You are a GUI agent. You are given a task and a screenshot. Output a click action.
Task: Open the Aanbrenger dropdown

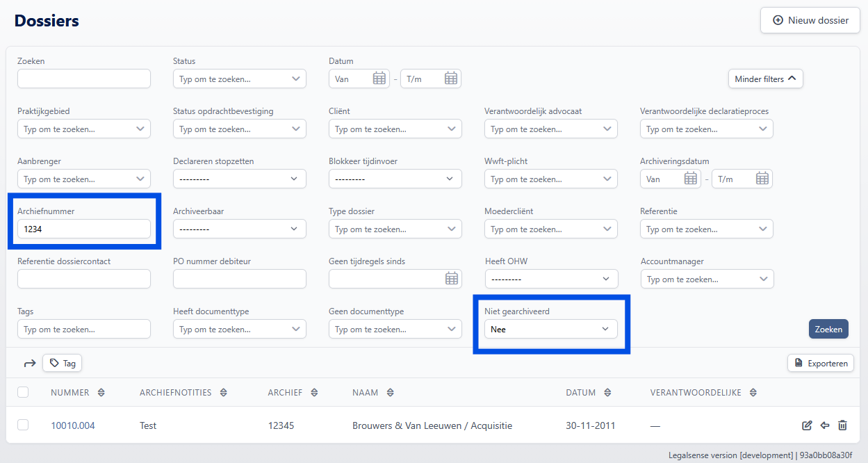point(84,179)
